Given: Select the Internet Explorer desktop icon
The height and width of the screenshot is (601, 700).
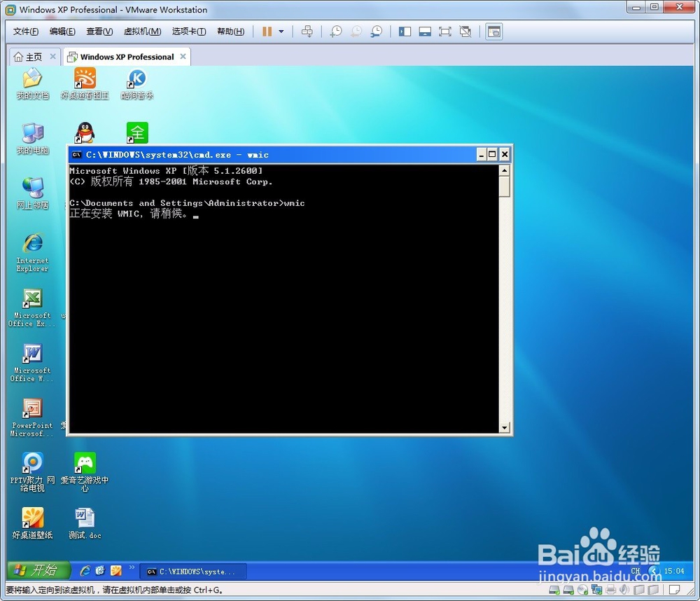Looking at the screenshot, I should coord(33,252).
